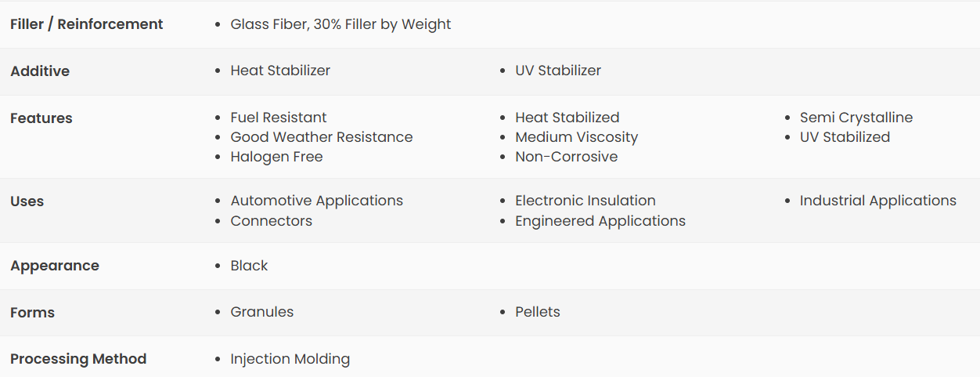The width and height of the screenshot is (980, 377).
Task: Click the UV Stabilized feature item
Action: coord(845,137)
